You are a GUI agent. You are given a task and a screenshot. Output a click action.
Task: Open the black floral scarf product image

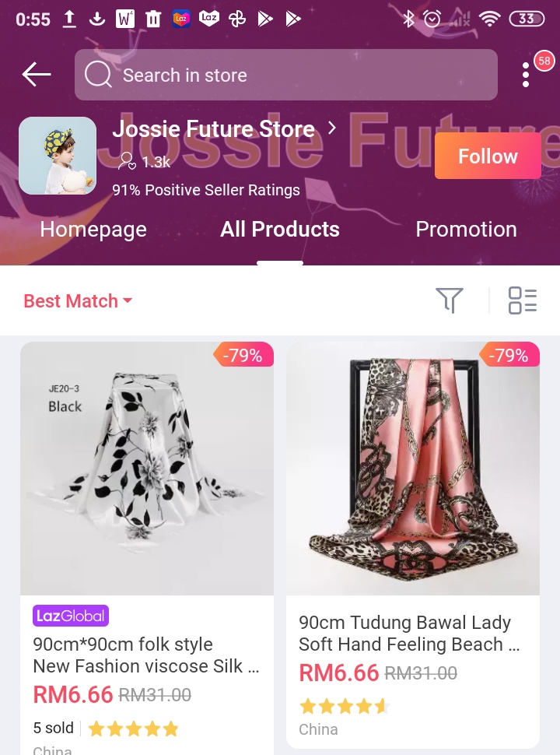(x=147, y=469)
